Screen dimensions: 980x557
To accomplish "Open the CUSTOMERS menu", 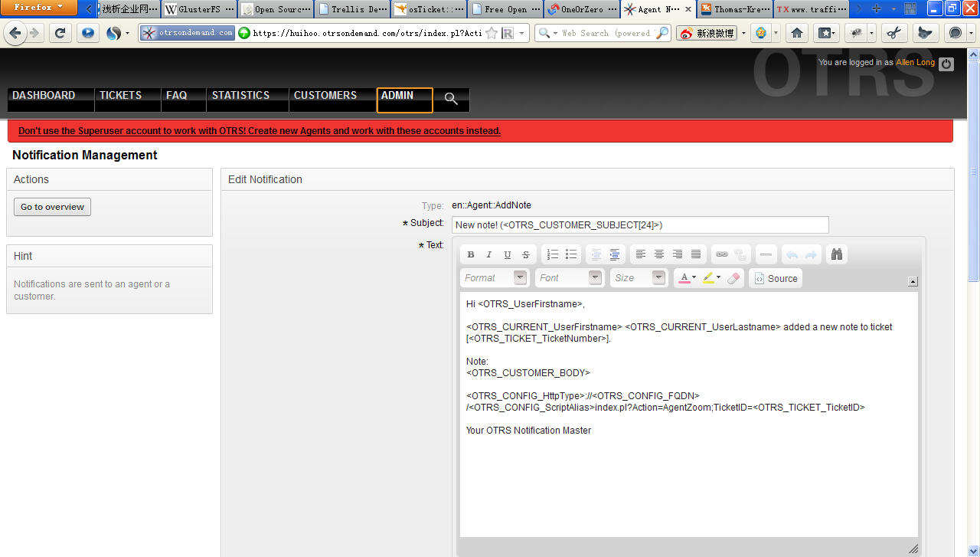I will pyautogui.click(x=325, y=96).
